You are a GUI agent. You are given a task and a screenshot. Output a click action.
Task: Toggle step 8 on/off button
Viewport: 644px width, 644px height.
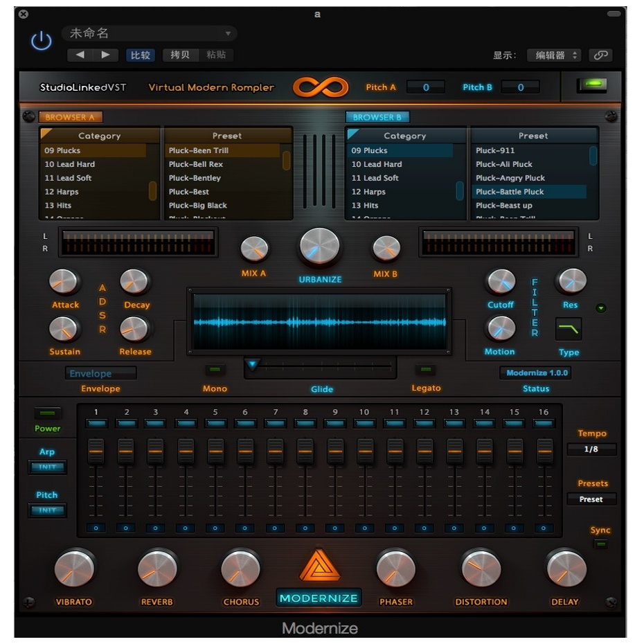(x=305, y=423)
